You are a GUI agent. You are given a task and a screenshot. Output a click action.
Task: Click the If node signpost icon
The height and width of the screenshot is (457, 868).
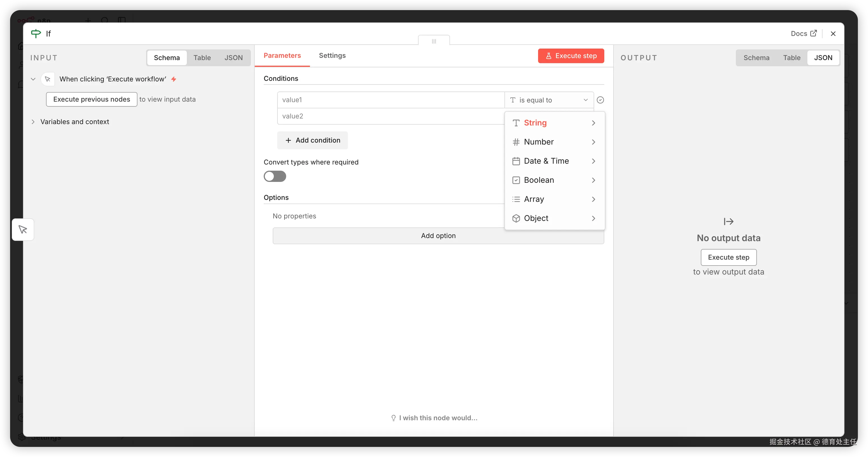36,33
